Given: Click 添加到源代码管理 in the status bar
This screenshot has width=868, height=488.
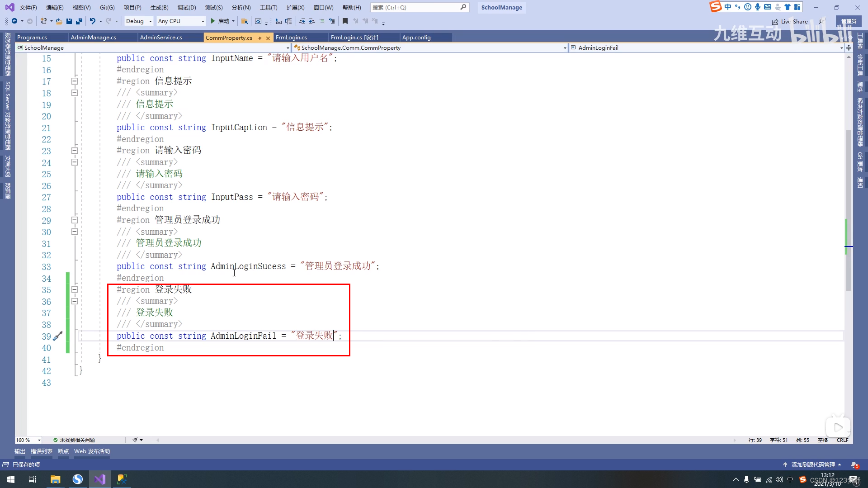Looking at the screenshot, I should 812,464.
